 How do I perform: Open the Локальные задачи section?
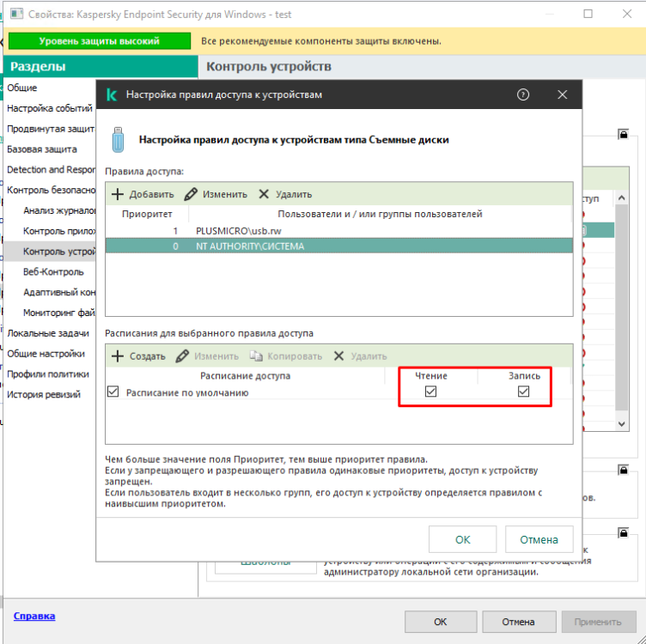[48, 333]
